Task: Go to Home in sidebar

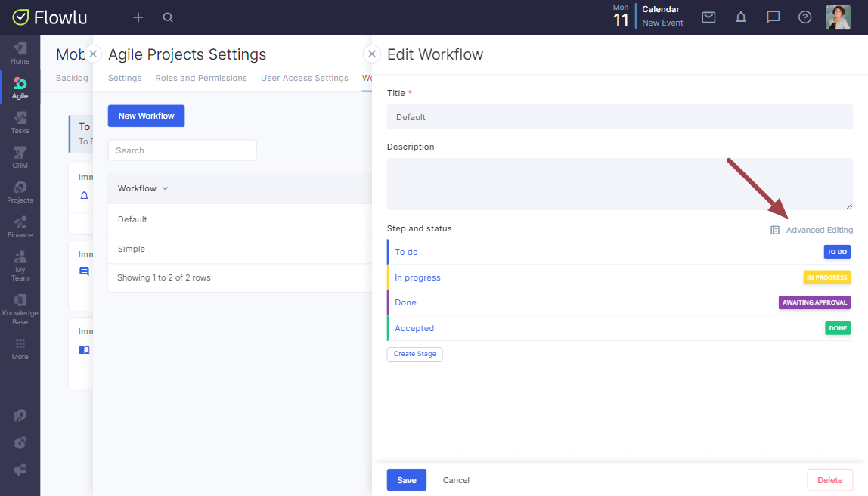Action: [20, 53]
